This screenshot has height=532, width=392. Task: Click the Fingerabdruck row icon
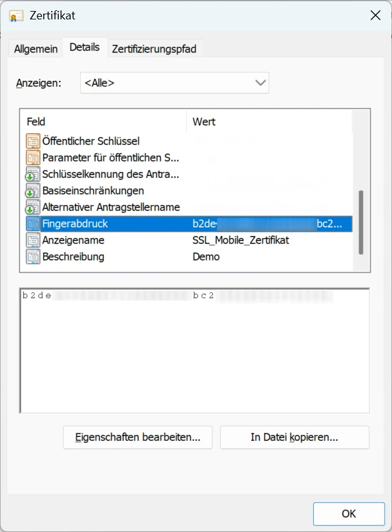point(34,223)
